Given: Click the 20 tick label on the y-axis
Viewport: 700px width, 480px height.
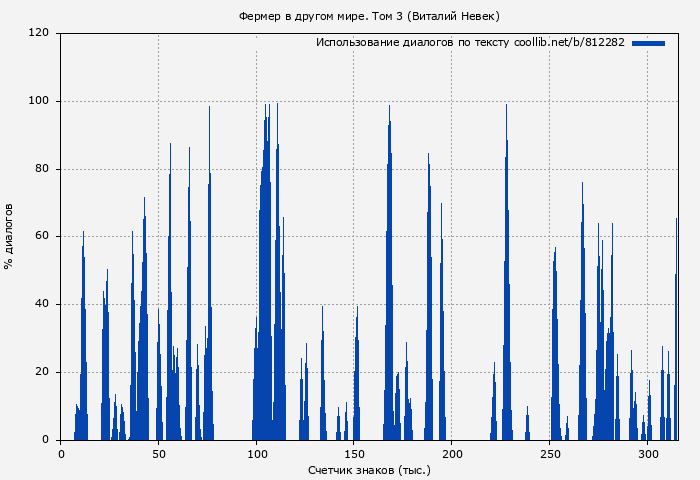Looking at the screenshot, I should (43, 372).
